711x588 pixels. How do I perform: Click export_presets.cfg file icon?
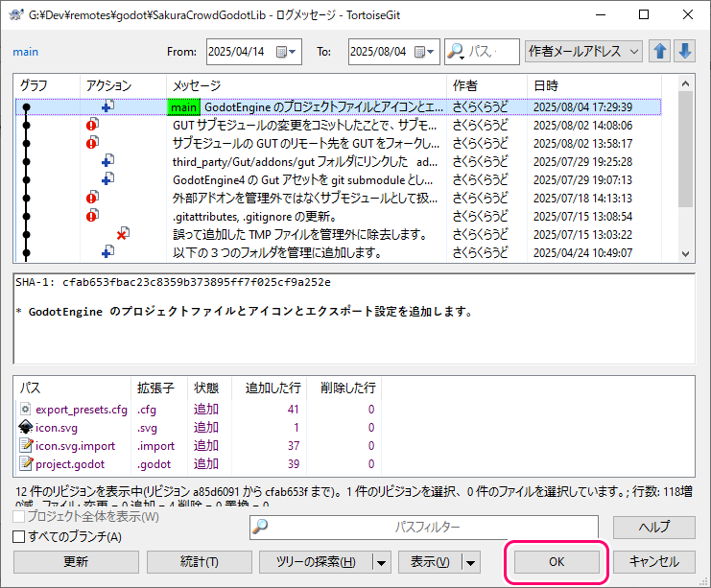tap(25, 410)
